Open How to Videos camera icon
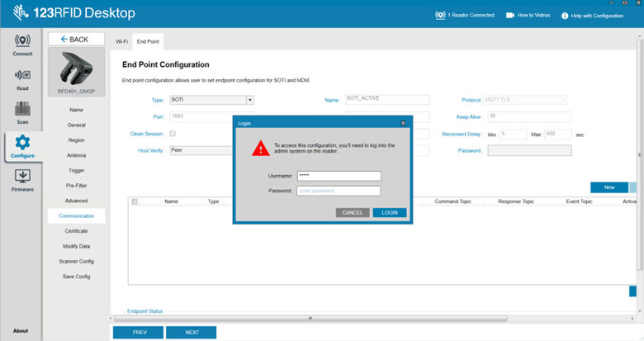 (509, 15)
